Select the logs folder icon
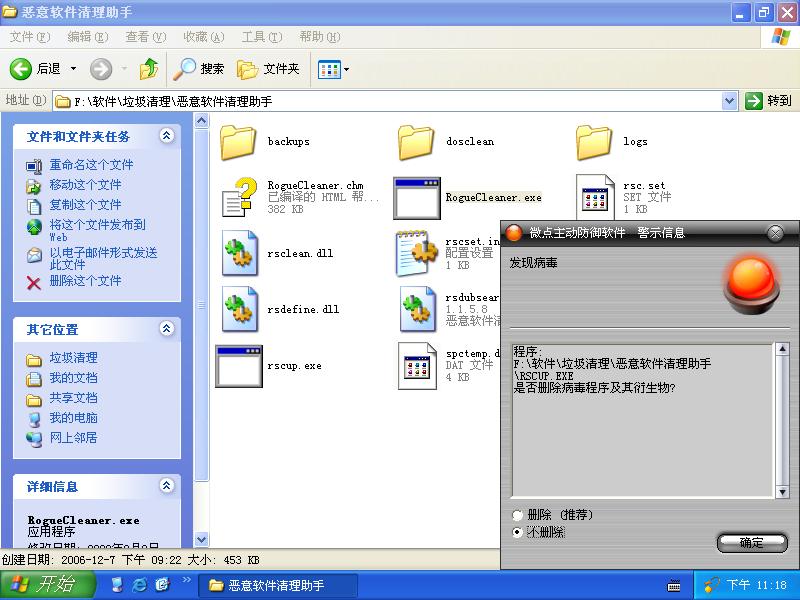The height and width of the screenshot is (600, 800). (594, 143)
